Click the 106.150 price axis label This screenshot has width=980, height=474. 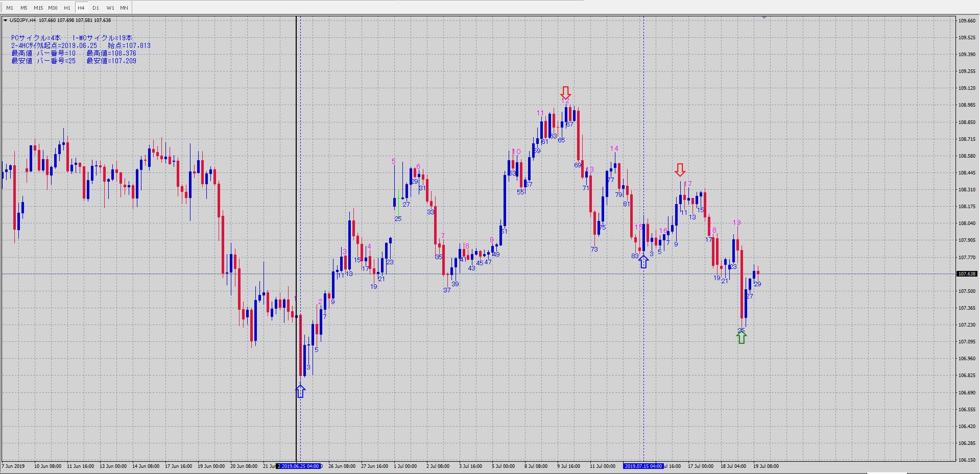(967, 460)
